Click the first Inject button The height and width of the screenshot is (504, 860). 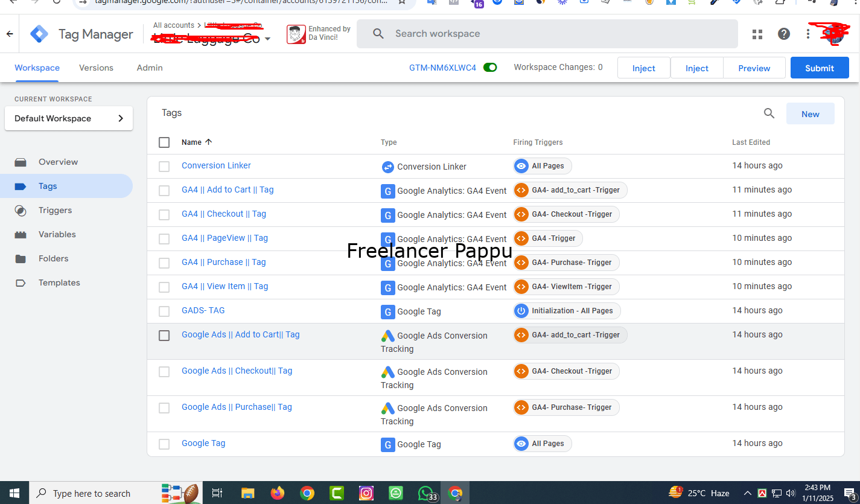(644, 68)
